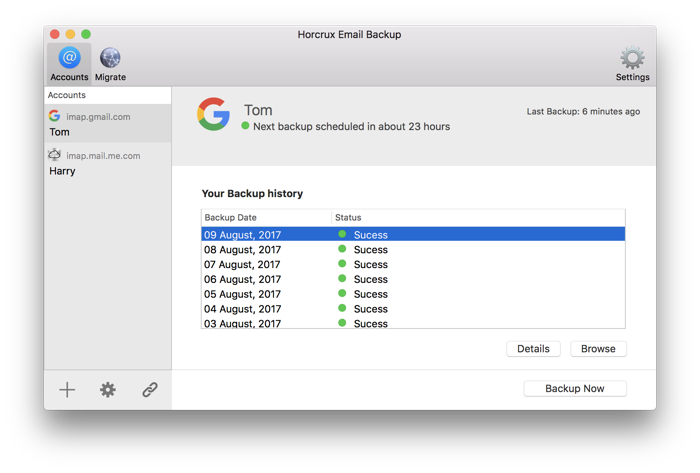This screenshot has height=473, width=700.
Task: Select the 09 August, 2017 backup row
Action: (413, 234)
